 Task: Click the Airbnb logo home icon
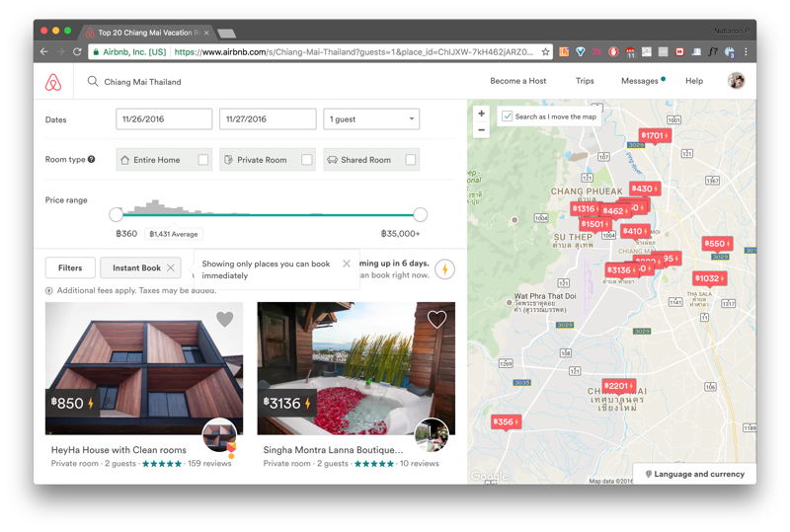pos(53,82)
